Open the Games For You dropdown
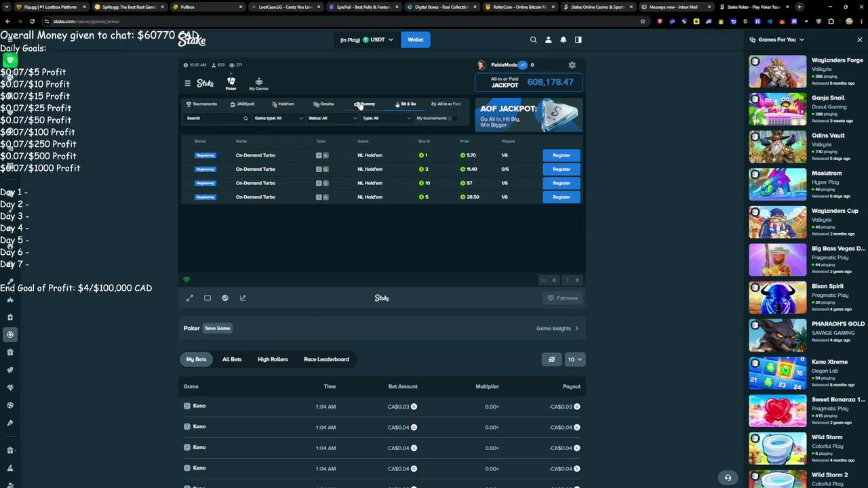This screenshot has width=868, height=488. pos(776,40)
